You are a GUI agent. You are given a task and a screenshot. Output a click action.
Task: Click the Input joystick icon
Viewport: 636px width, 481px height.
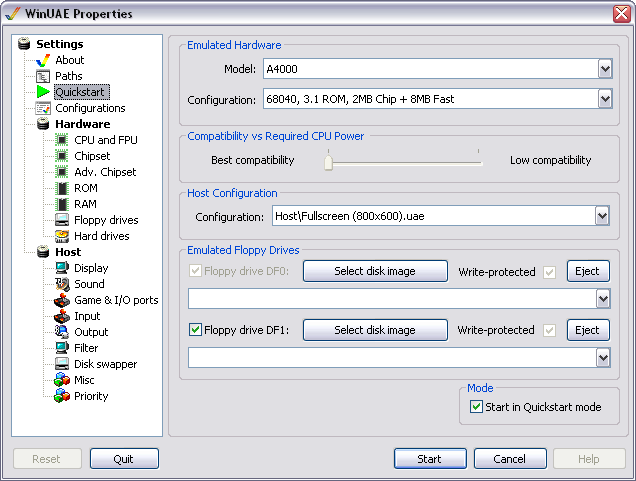click(62, 316)
